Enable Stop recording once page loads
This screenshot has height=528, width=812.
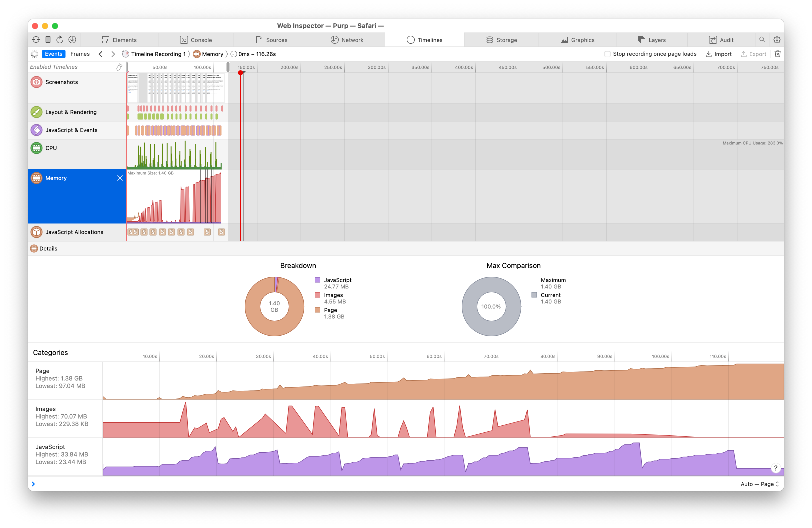pos(607,54)
